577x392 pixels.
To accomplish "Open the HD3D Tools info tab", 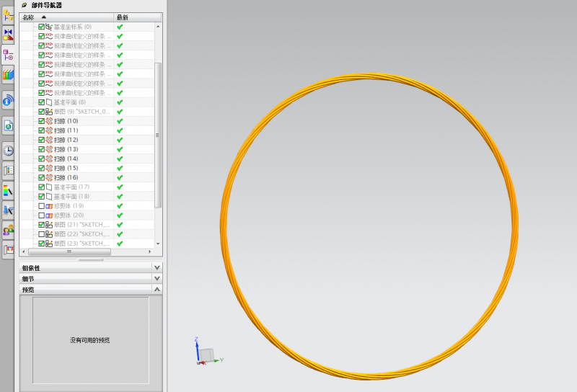I will 8,100.
